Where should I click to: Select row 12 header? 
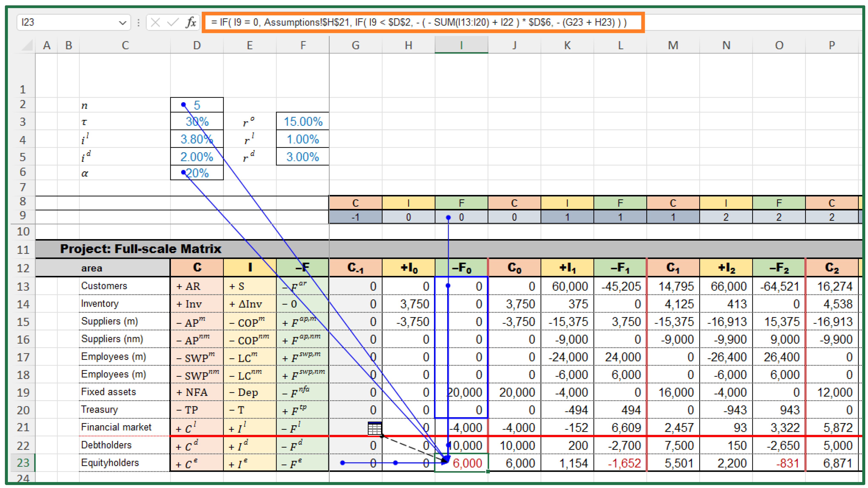(23, 268)
